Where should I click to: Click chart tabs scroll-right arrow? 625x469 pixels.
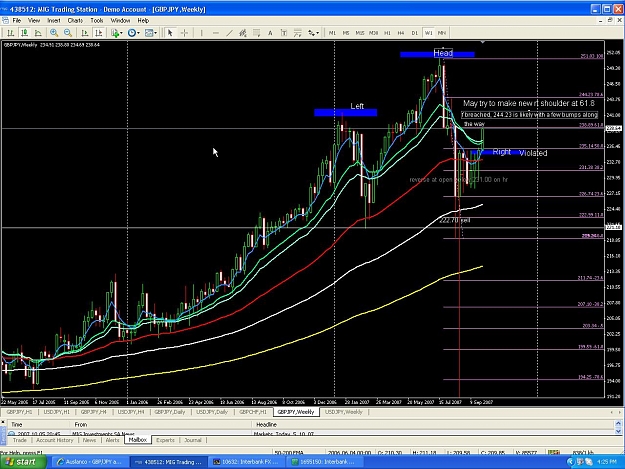(620, 412)
